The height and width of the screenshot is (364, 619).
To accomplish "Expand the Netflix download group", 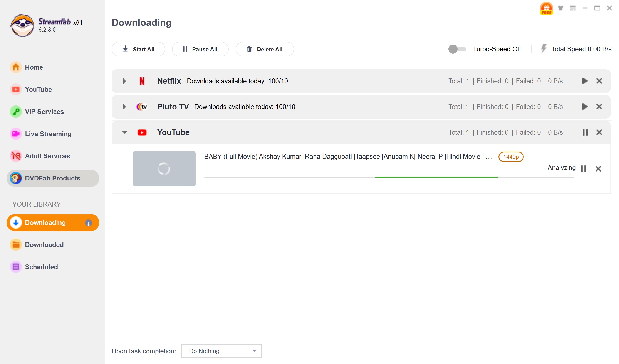I will tap(124, 81).
